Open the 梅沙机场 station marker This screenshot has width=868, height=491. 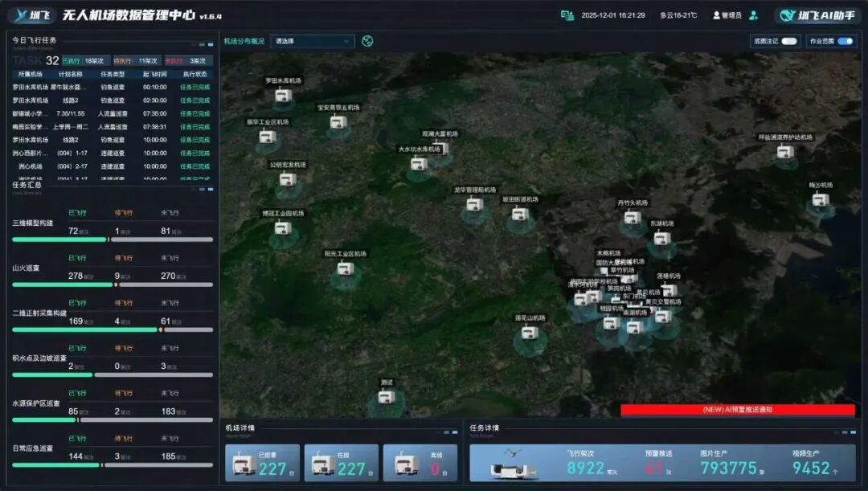pos(820,199)
